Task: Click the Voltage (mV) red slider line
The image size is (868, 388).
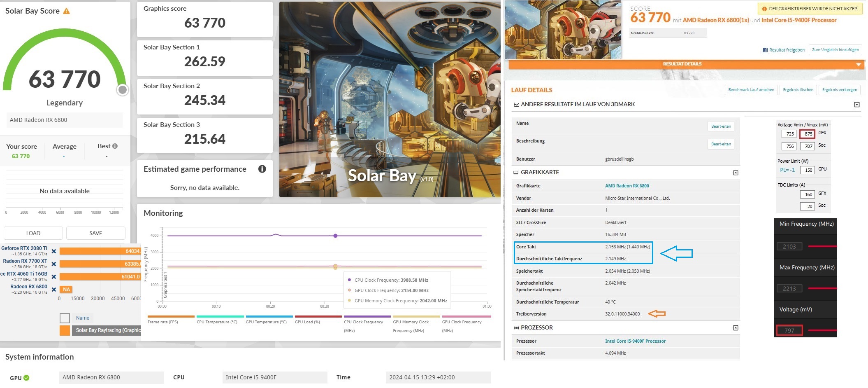Action: tap(822, 330)
